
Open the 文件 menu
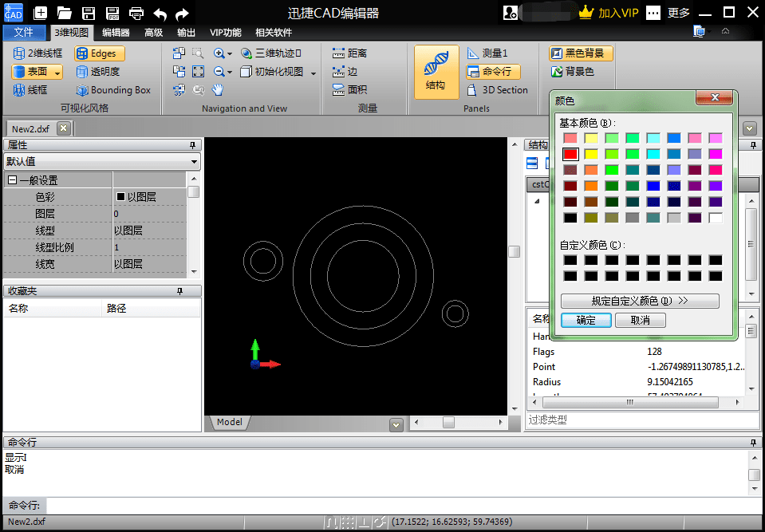23,32
